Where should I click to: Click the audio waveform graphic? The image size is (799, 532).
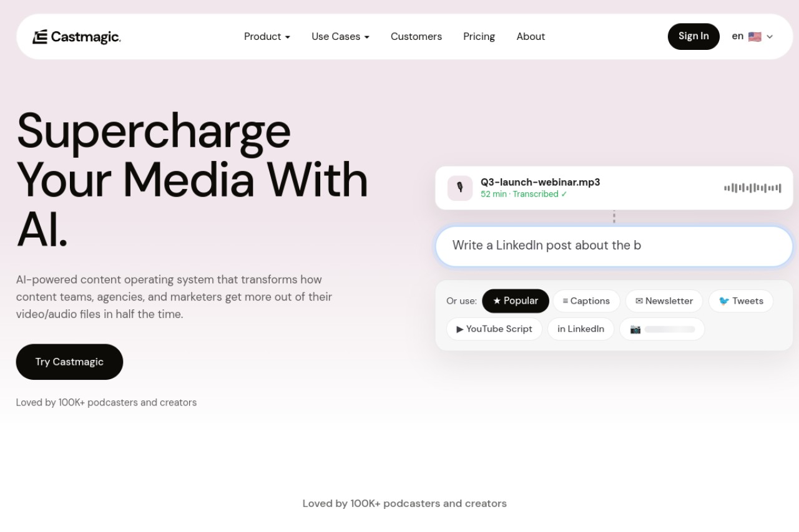click(752, 188)
